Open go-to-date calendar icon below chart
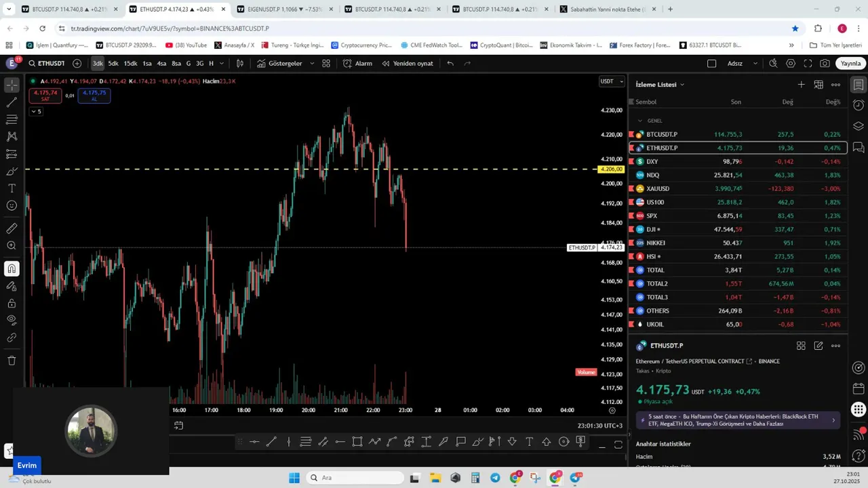Screen dimensions: 868x488 pyautogui.click(x=178, y=426)
